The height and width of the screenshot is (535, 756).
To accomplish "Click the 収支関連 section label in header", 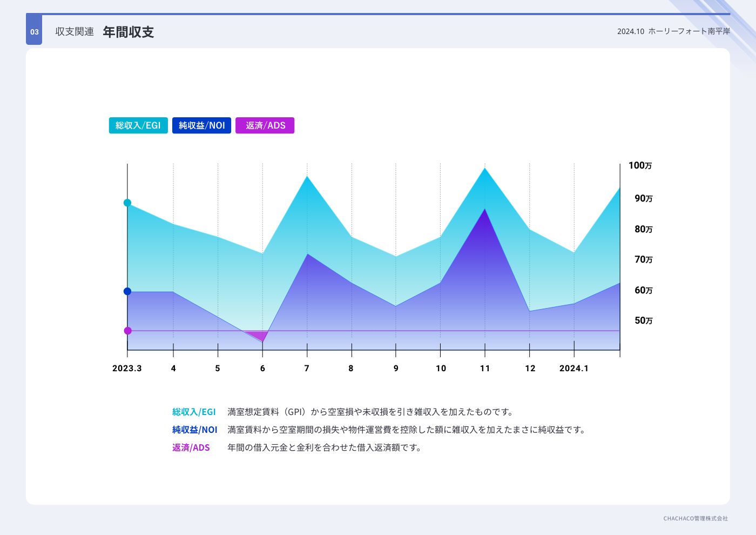I will click(x=75, y=32).
